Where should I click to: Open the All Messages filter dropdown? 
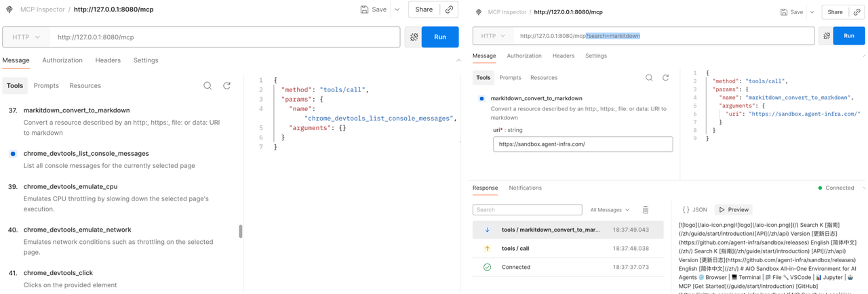(610, 210)
